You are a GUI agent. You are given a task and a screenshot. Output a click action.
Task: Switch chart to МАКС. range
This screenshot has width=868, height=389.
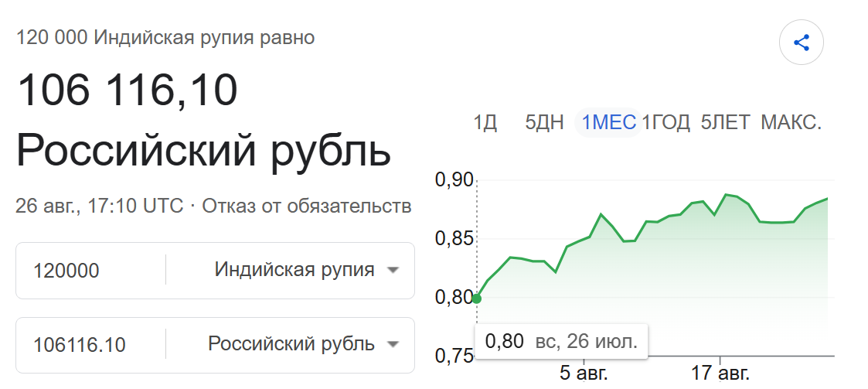pyautogui.click(x=791, y=122)
